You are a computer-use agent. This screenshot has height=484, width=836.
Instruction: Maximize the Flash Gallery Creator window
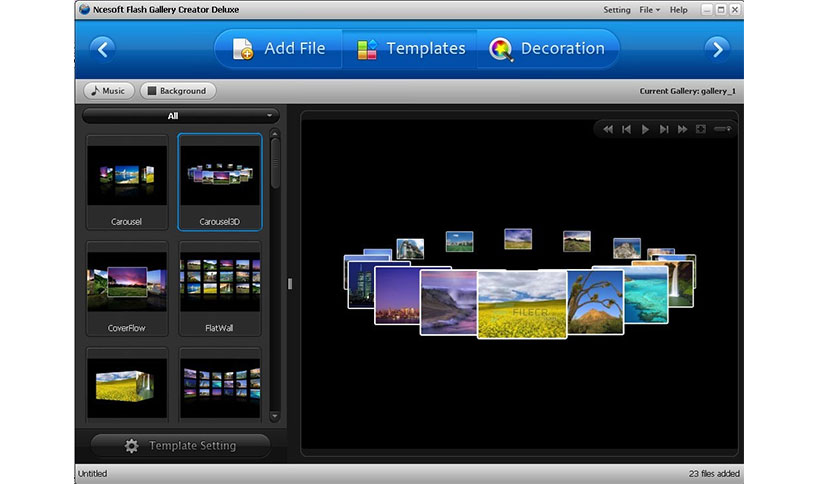721,10
